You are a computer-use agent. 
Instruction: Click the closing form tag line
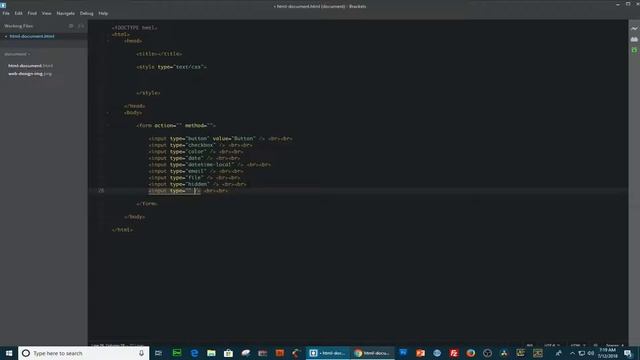pos(147,204)
